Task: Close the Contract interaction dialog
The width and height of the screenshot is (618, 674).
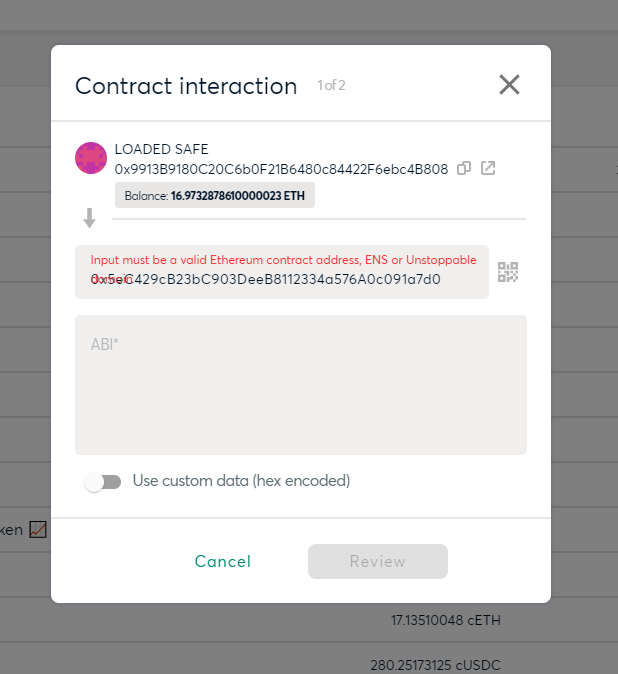Action: tap(509, 84)
